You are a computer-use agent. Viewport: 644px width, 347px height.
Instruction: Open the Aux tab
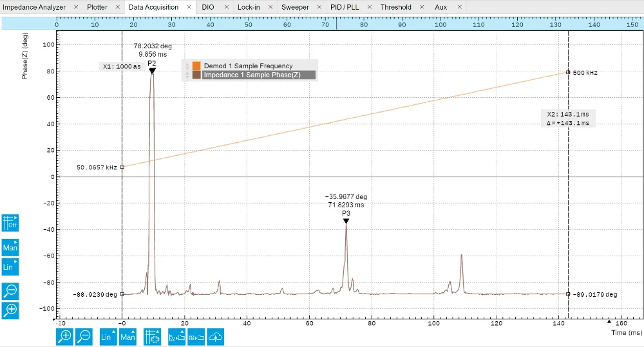(x=440, y=7)
